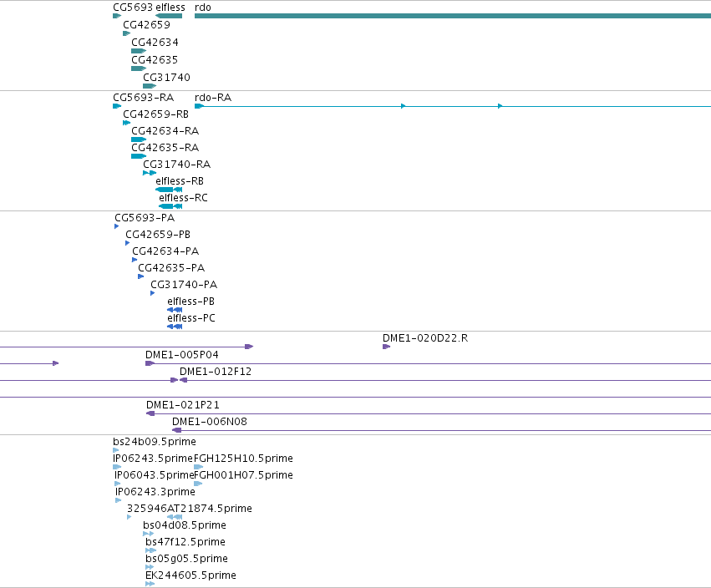Select EST bs47f12.5prime label
The height and width of the screenshot is (588, 711).
185,542
